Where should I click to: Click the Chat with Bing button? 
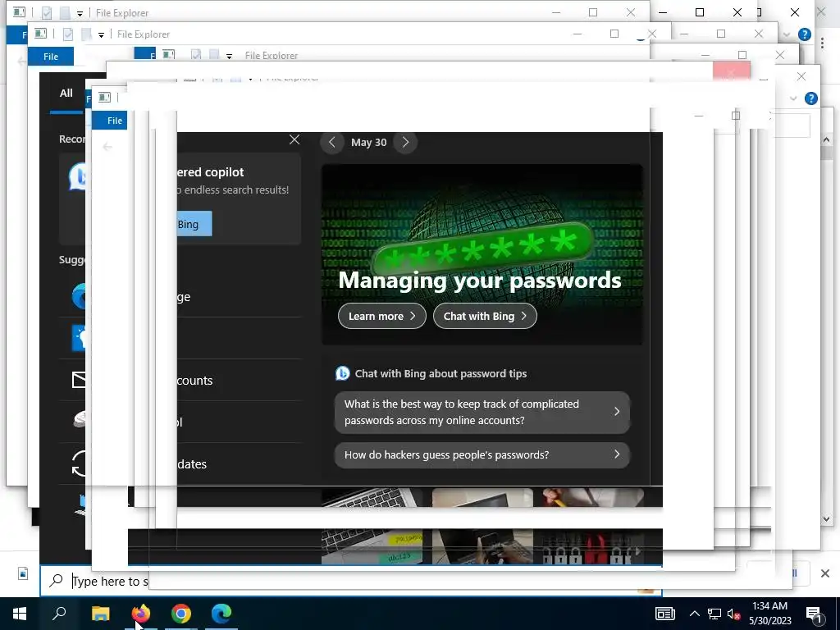tap(485, 316)
